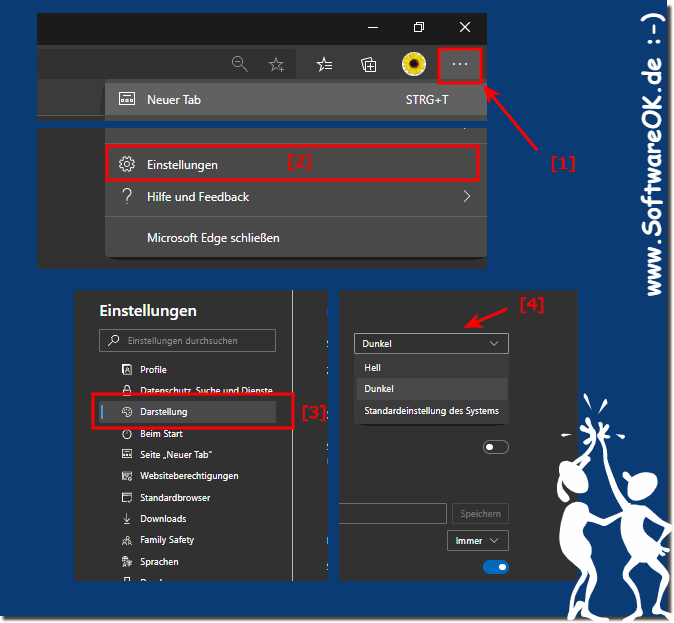
Task: Open Hilfe und Feedback menu entry
Action: pos(296,196)
